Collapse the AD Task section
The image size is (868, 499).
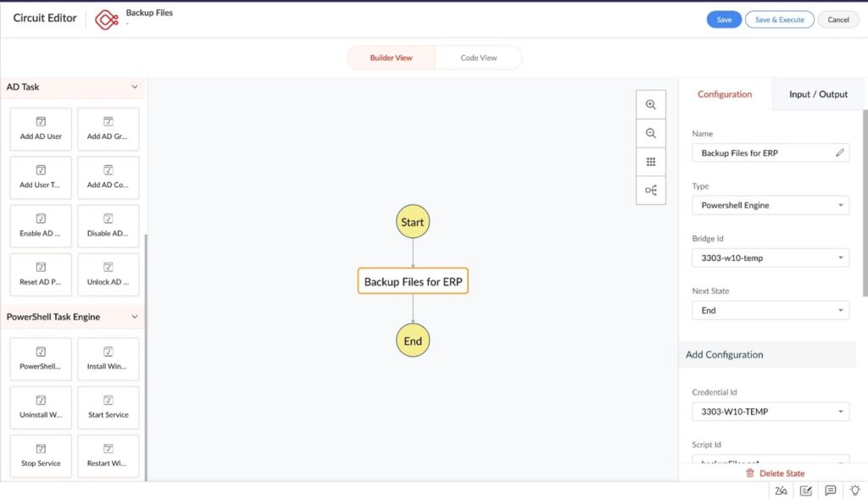pos(134,87)
